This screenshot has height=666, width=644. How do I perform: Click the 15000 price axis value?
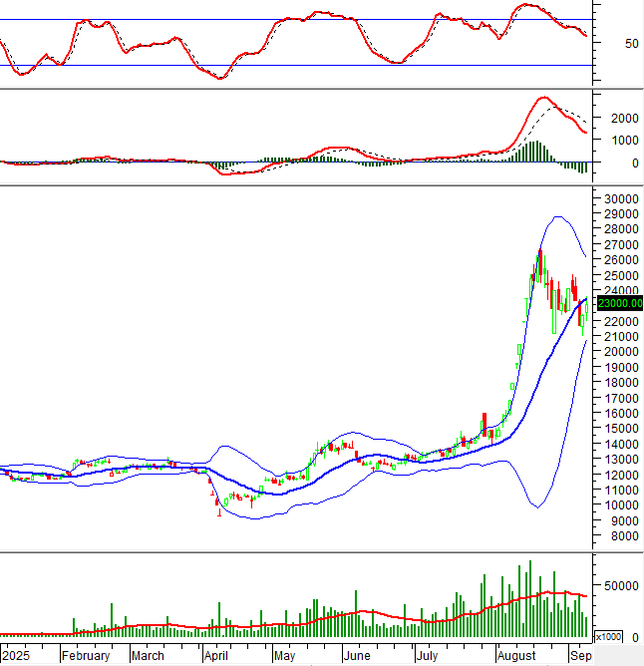click(x=621, y=428)
